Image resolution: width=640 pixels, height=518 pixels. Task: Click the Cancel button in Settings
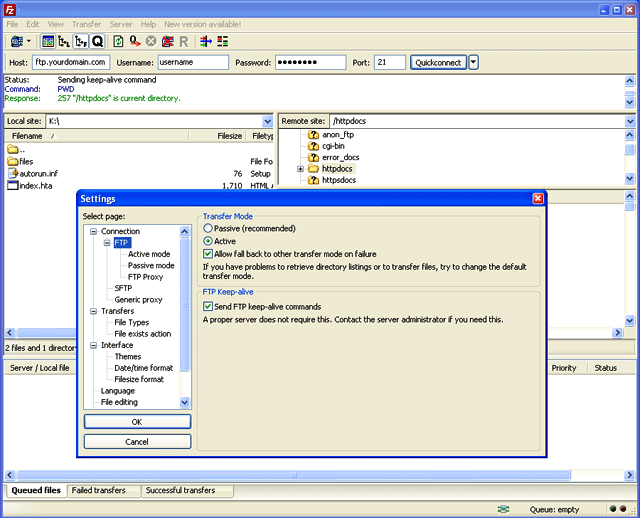pos(137,442)
